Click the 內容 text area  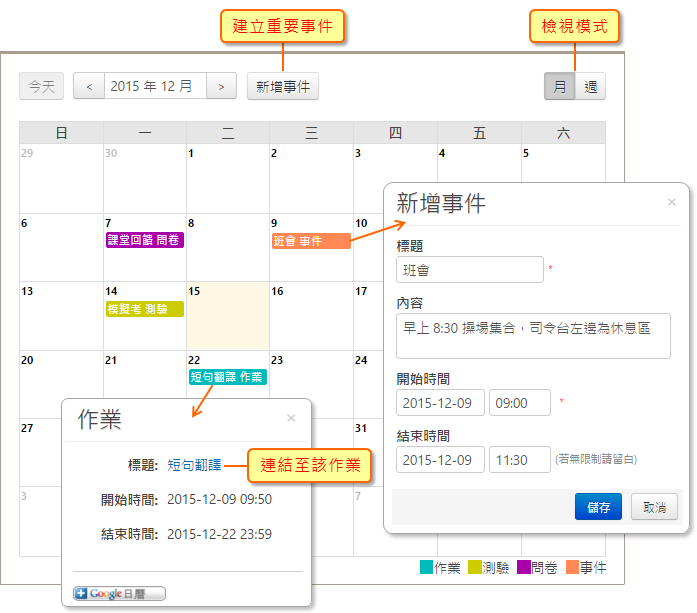pyautogui.click(x=533, y=335)
